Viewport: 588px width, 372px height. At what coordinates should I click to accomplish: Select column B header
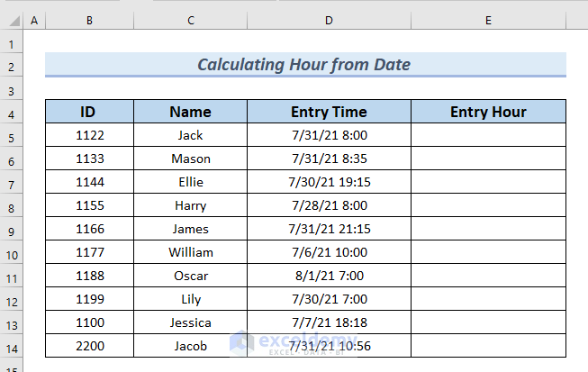(89, 20)
